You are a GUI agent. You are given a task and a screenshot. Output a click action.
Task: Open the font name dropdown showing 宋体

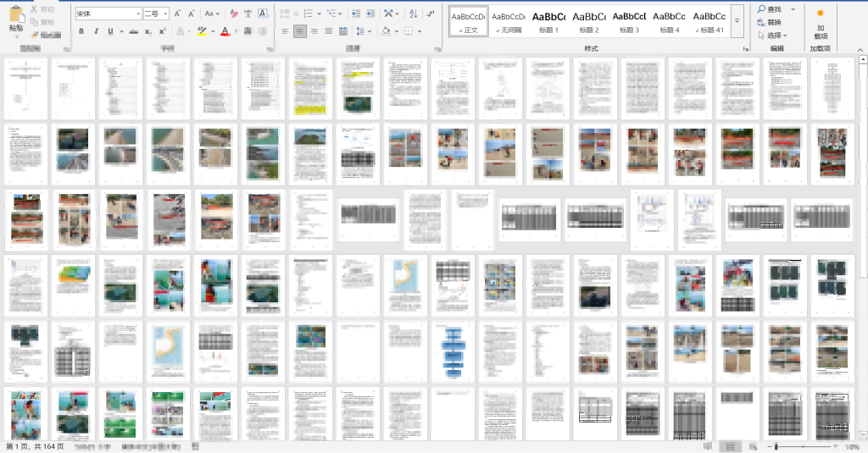(108, 14)
